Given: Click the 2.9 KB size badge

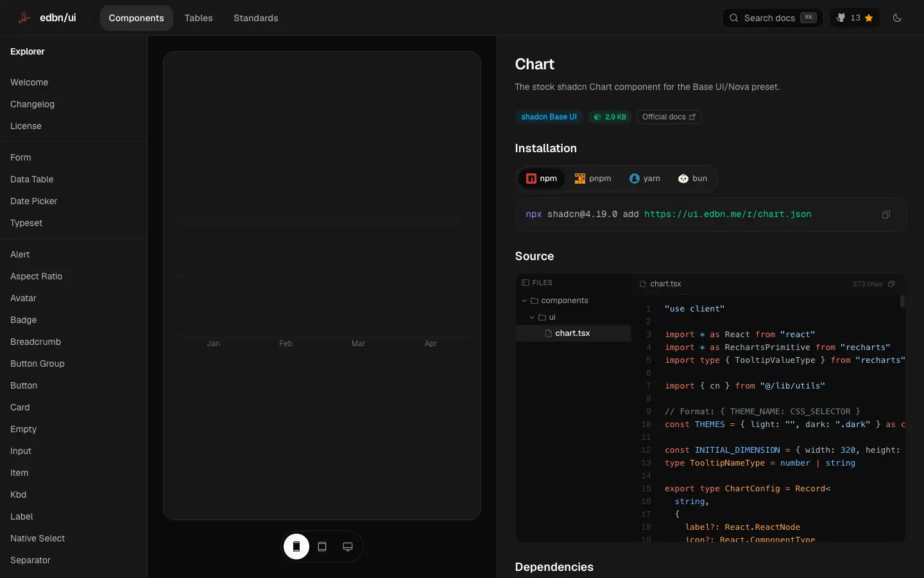Looking at the screenshot, I should [610, 117].
